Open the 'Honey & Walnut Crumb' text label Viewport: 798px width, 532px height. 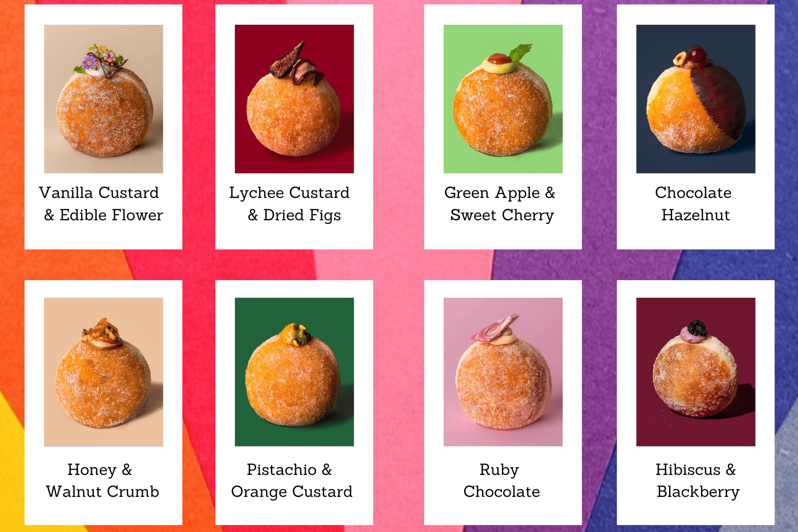pos(102,481)
